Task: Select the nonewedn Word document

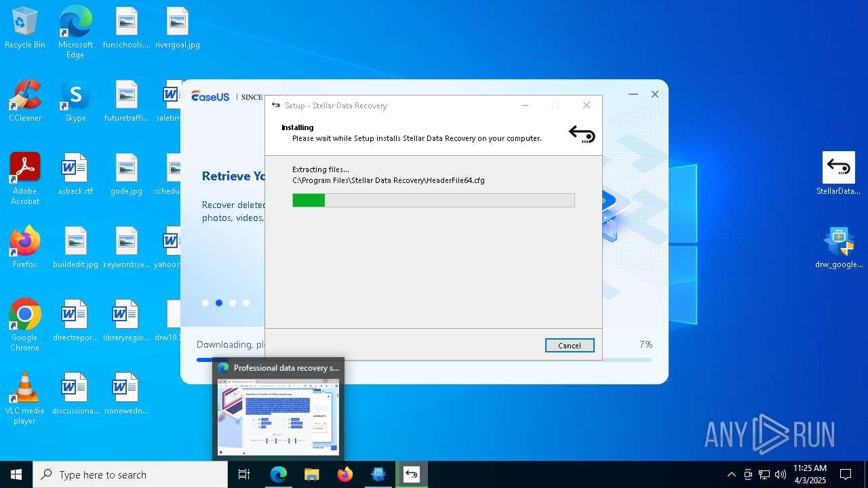Action: [x=126, y=394]
